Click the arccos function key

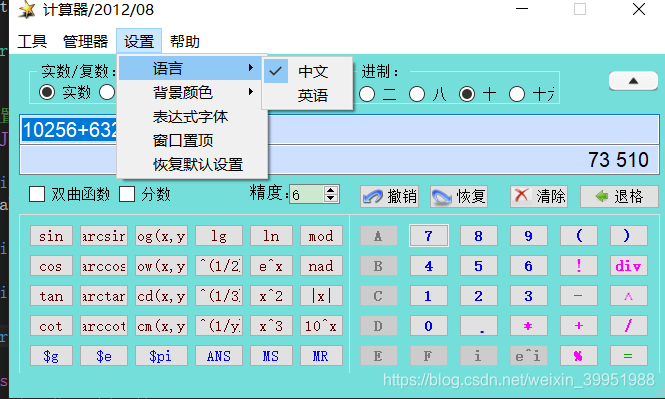point(104,266)
